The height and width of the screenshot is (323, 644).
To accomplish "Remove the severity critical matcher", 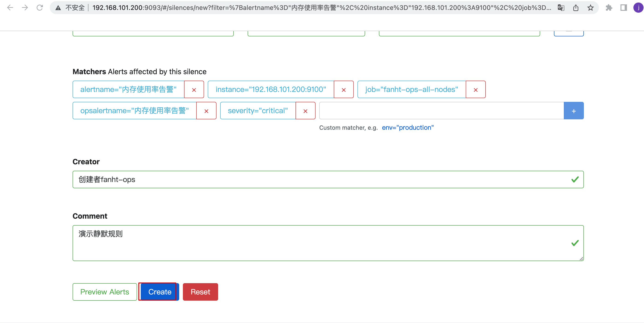I will pos(305,111).
